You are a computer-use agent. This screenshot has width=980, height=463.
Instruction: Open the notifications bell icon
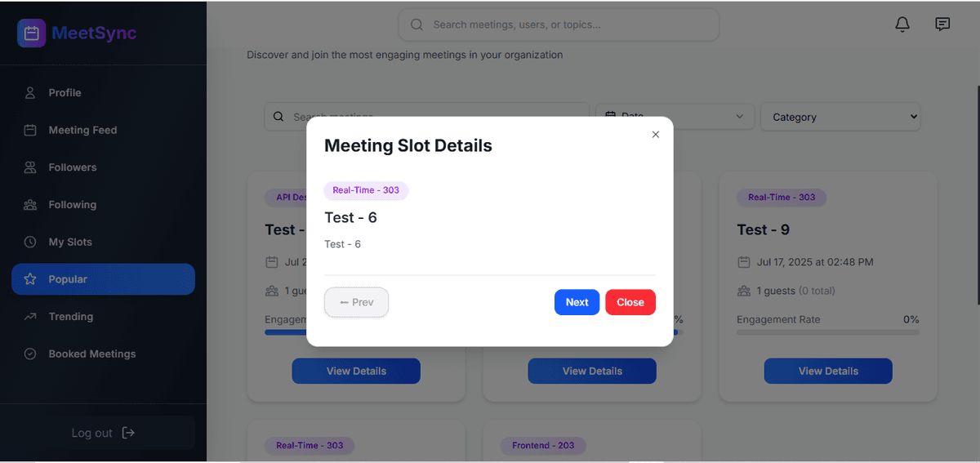click(902, 24)
